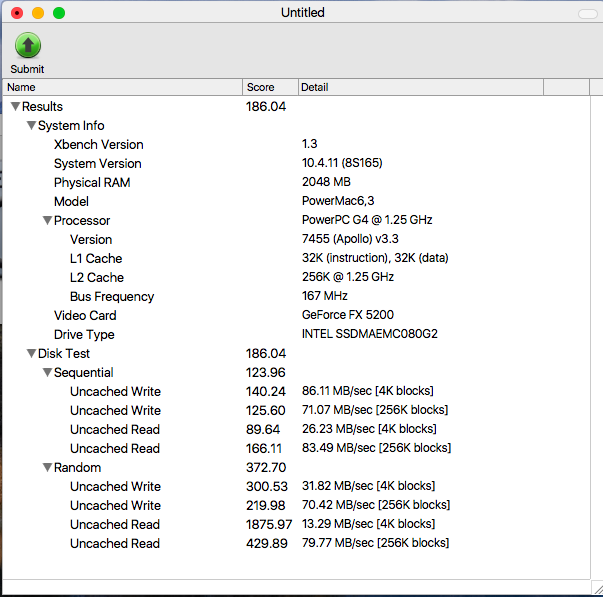Collapse the Disk Test disclosure triangle
The image size is (603, 597).
(32, 353)
